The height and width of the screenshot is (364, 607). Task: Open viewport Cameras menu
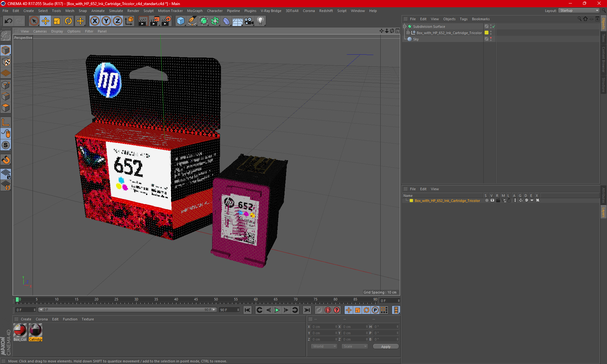point(40,31)
